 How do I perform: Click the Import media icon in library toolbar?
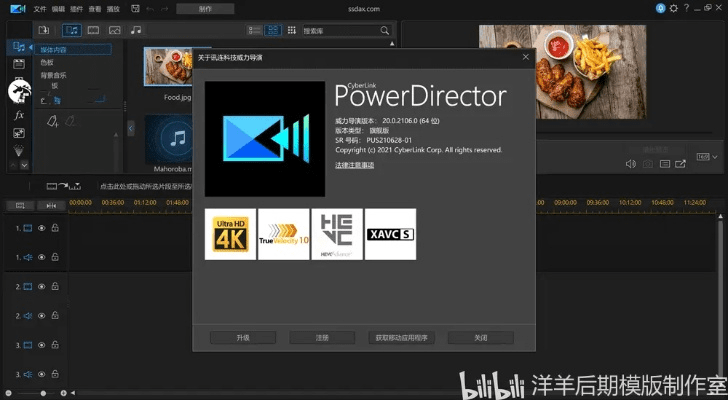pyautogui.click(x=44, y=30)
